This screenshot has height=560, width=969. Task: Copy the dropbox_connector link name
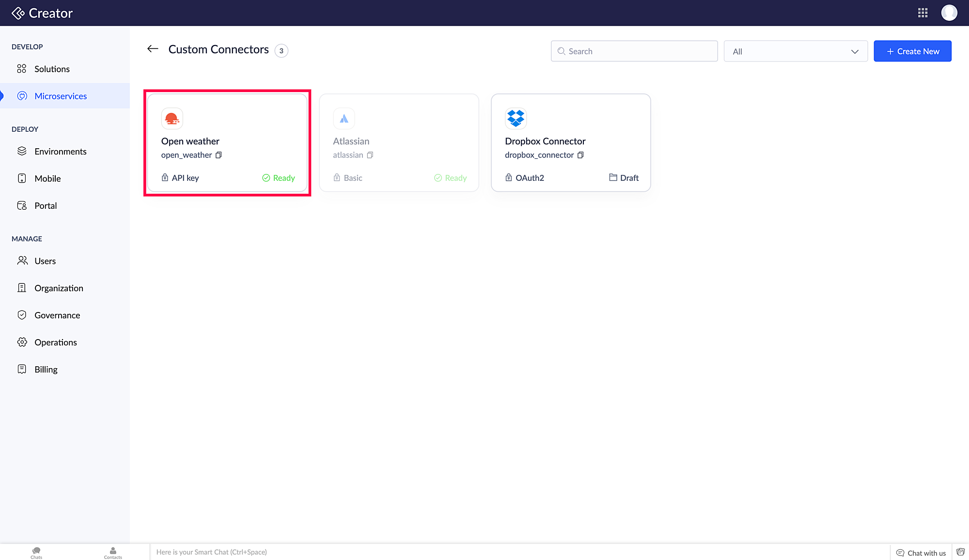tap(580, 155)
